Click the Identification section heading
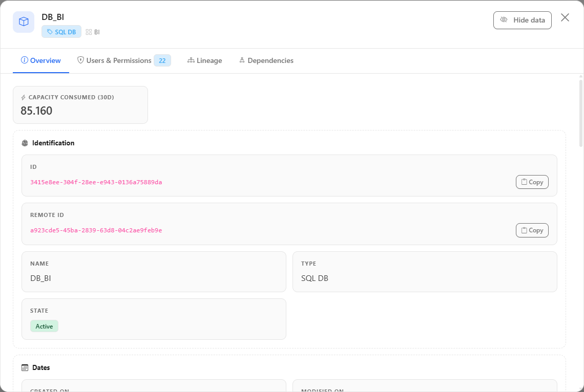 click(x=53, y=143)
